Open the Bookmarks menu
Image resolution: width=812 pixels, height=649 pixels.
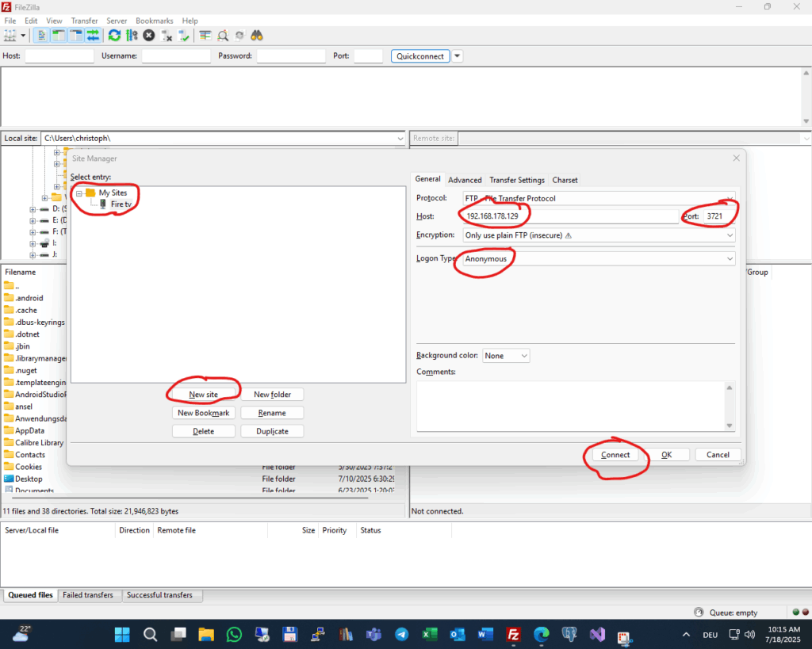click(x=155, y=21)
